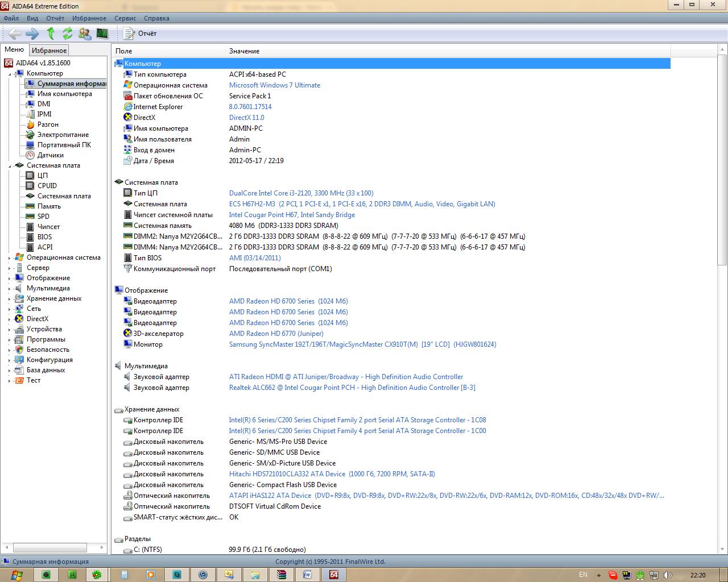
Task: Expand the DirectX tree node
Action: [x=10, y=319]
